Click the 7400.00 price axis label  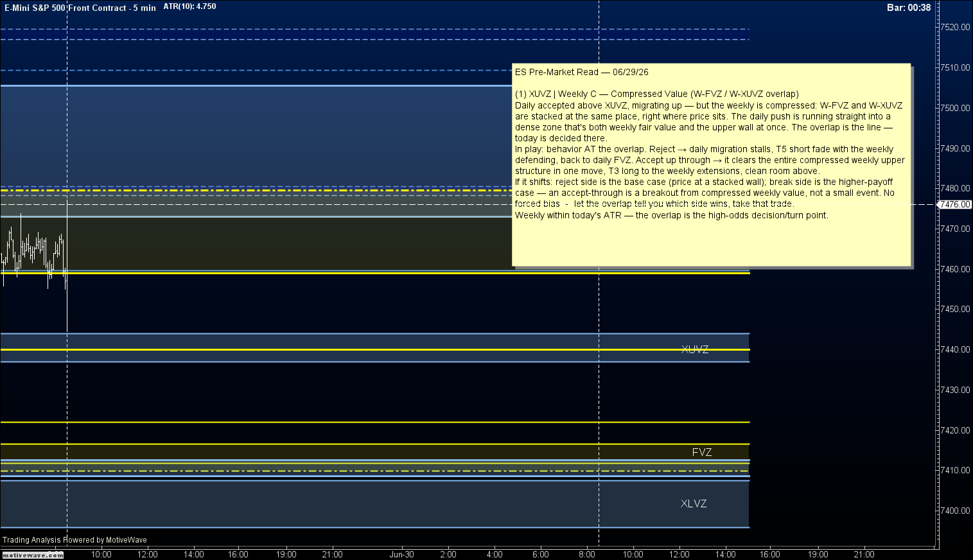(955, 511)
